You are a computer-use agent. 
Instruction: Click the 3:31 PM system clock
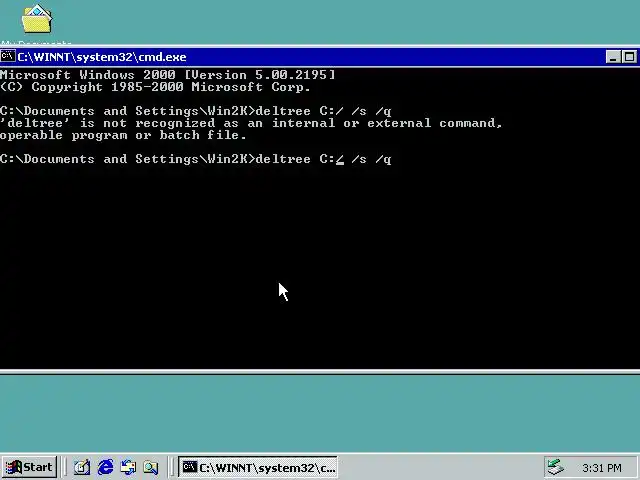tap(602, 468)
